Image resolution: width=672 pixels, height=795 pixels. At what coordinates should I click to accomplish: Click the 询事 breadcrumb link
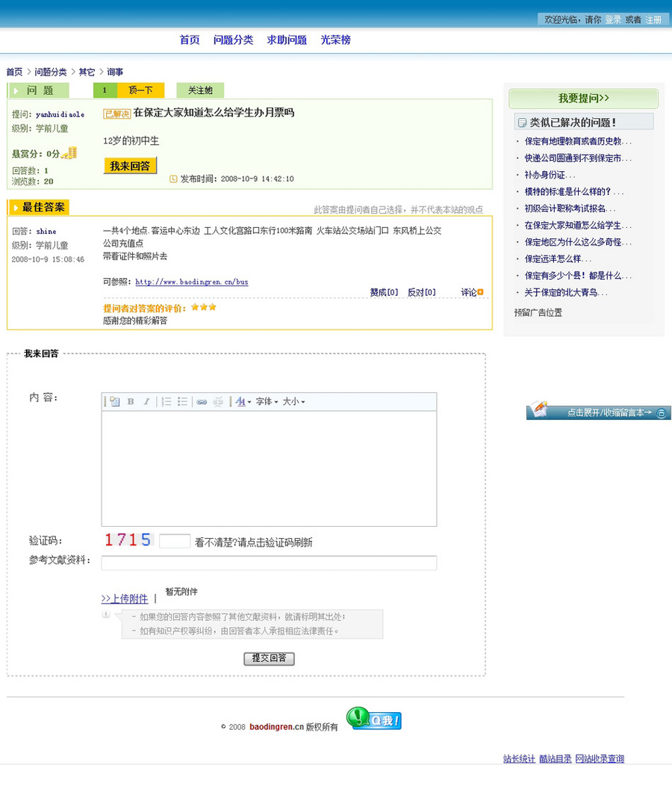[x=115, y=72]
